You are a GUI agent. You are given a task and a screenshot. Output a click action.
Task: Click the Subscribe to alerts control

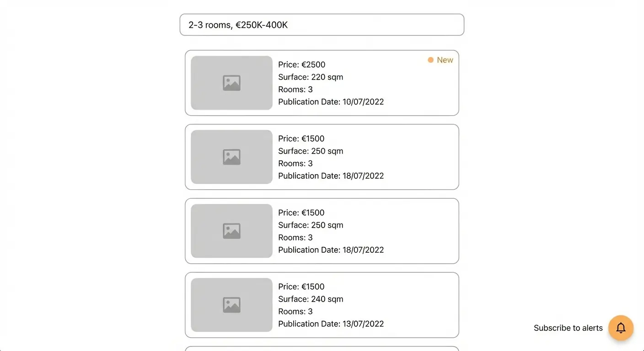tap(568, 328)
